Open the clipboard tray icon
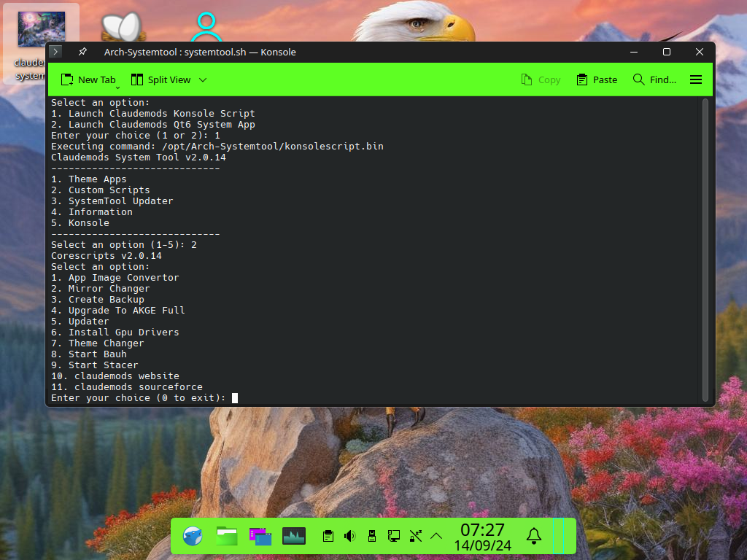The width and height of the screenshot is (747, 560). click(x=328, y=536)
